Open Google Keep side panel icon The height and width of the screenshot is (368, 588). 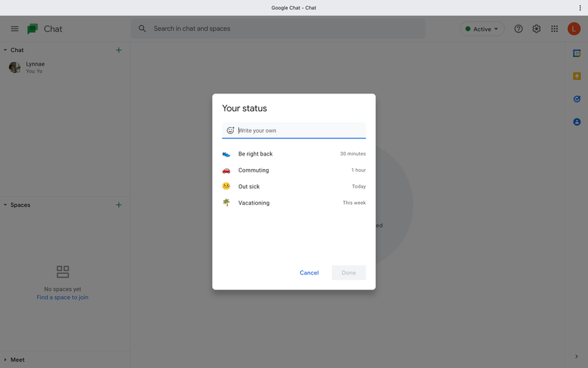[577, 76]
